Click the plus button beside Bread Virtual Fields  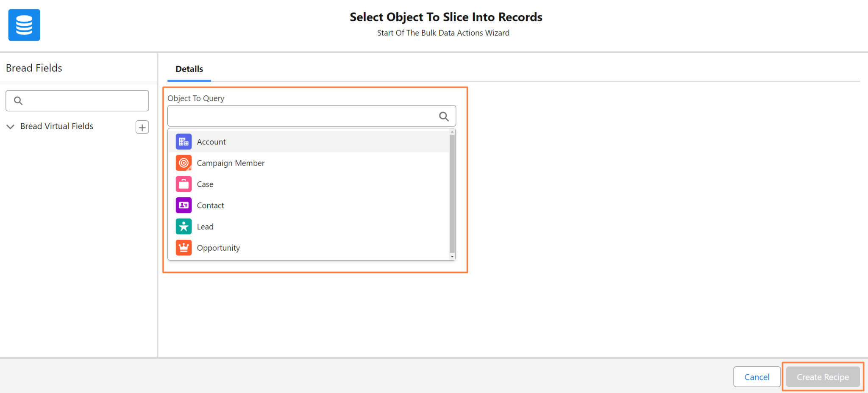[x=142, y=127]
